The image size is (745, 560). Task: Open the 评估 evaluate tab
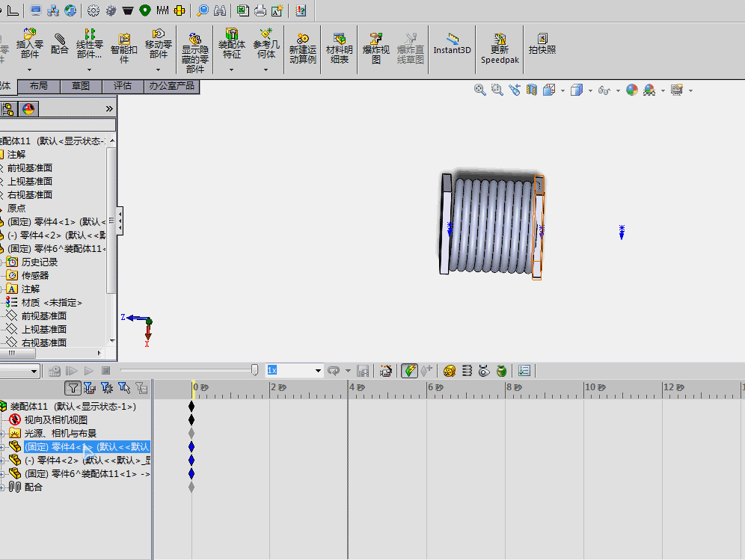123,86
